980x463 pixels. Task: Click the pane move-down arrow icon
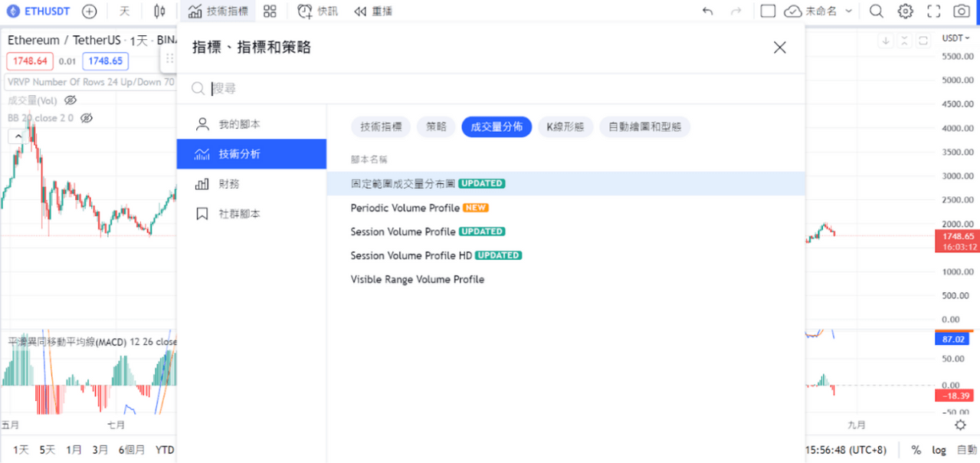[x=886, y=41]
